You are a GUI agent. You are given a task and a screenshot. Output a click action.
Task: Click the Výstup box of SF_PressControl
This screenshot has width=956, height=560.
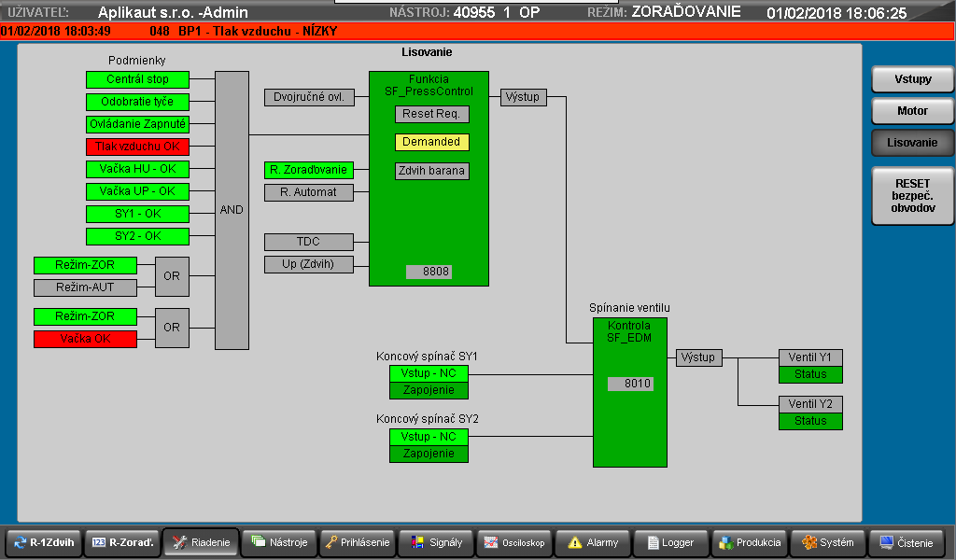pos(524,97)
